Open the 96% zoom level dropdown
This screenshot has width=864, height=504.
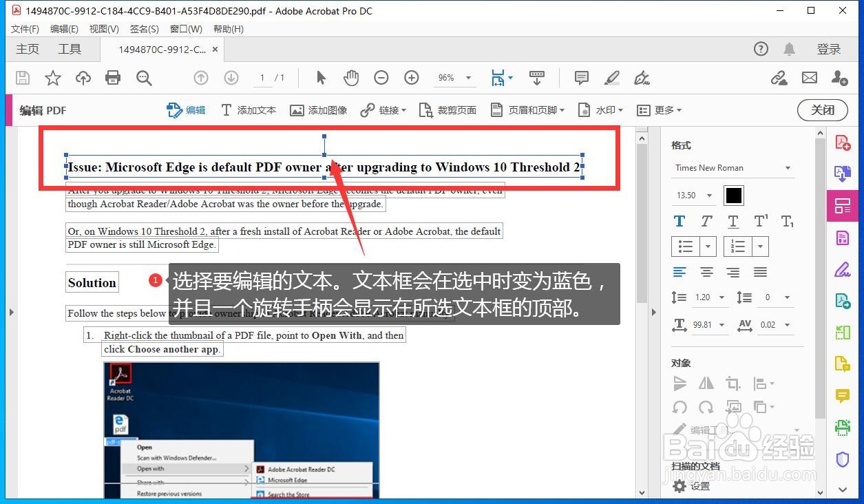[x=454, y=78]
